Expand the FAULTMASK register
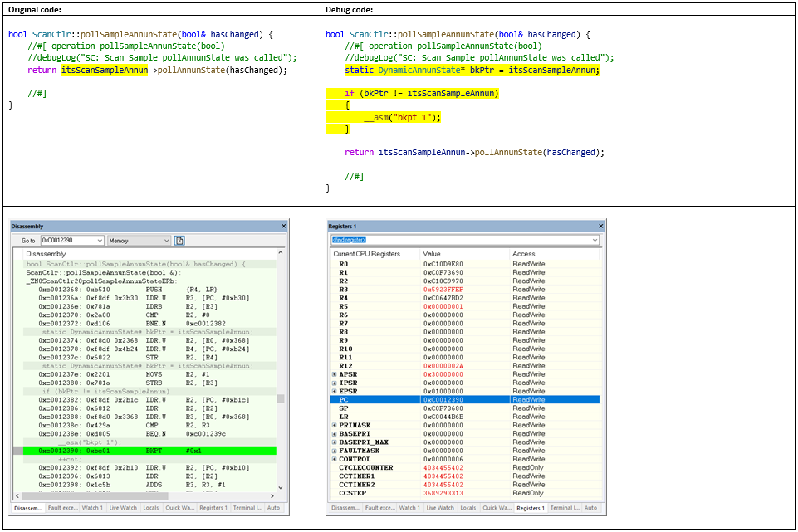The height and width of the screenshot is (532, 798). pyautogui.click(x=335, y=451)
